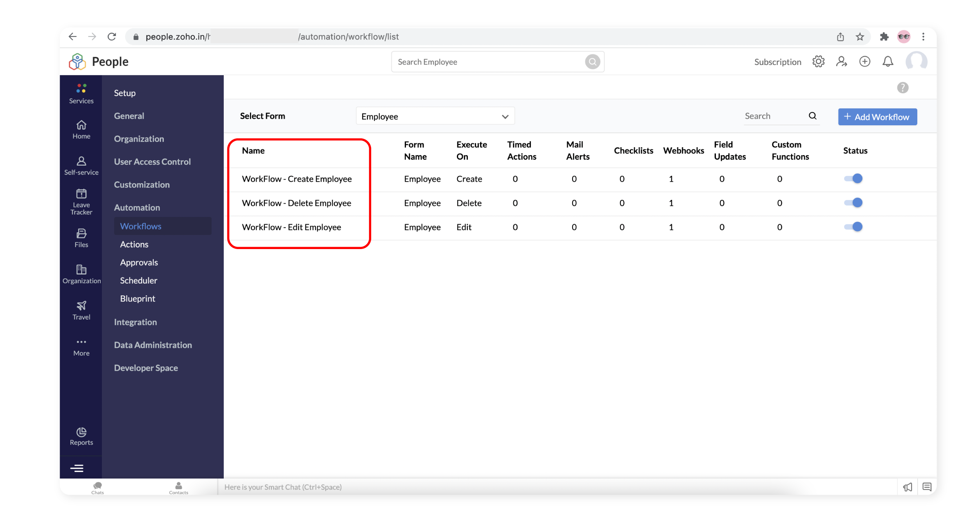Screen dimensions: 980x513
Task: Click the help question mark icon
Action: (902, 88)
